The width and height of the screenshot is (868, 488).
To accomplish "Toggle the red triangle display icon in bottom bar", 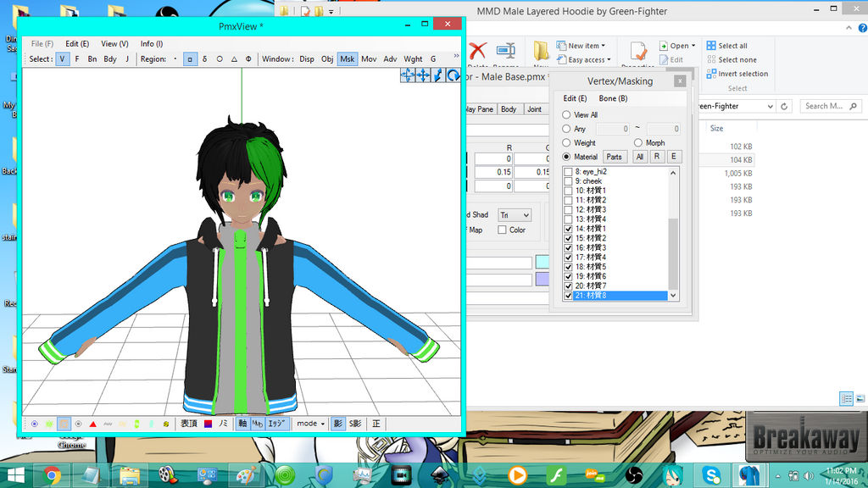I will click(x=93, y=424).
